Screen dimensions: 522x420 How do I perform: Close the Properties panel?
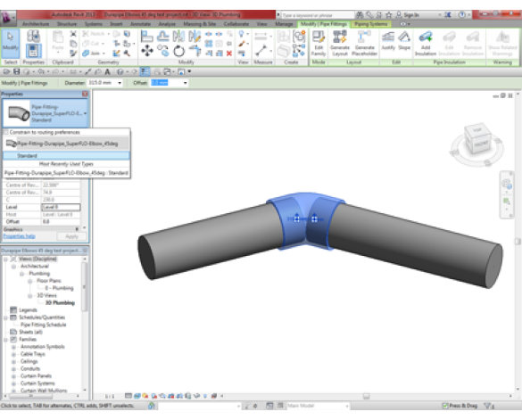(x=85, y=94)
